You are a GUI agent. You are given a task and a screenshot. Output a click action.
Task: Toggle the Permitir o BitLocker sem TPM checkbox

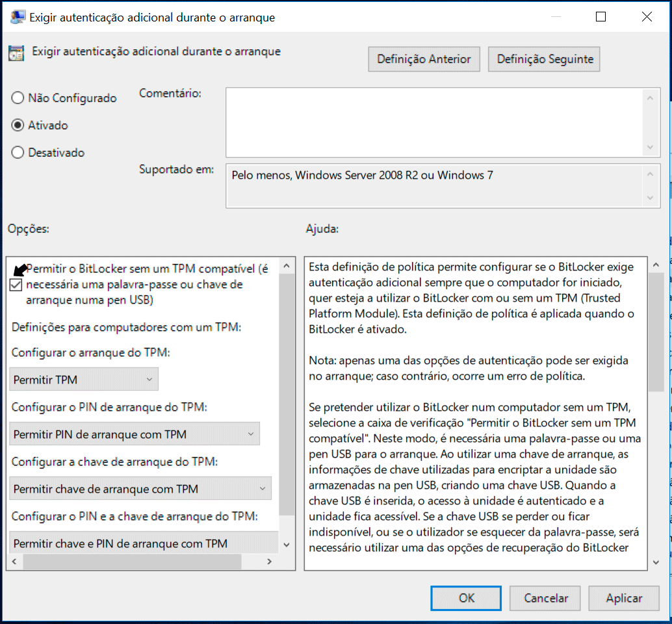coord(16,285)
